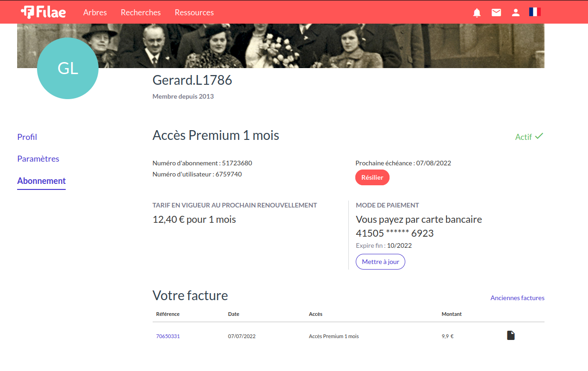Viewport: 588px width, 371px height.
Task: Open the Arbres menu
Action: coord(95,13)
